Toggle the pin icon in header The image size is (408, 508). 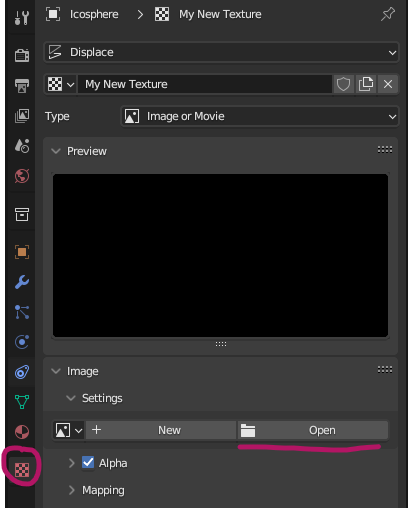[x=388, y=14]
